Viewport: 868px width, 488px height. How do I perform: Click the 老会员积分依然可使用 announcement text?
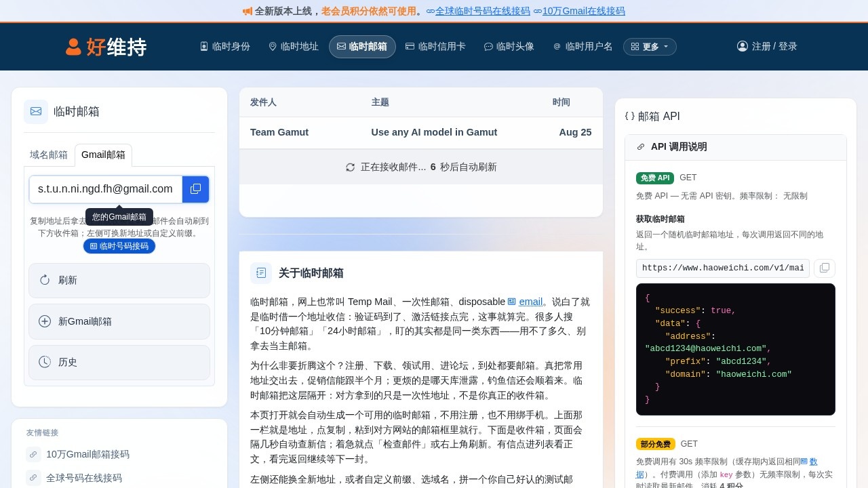tap(368, 11)
